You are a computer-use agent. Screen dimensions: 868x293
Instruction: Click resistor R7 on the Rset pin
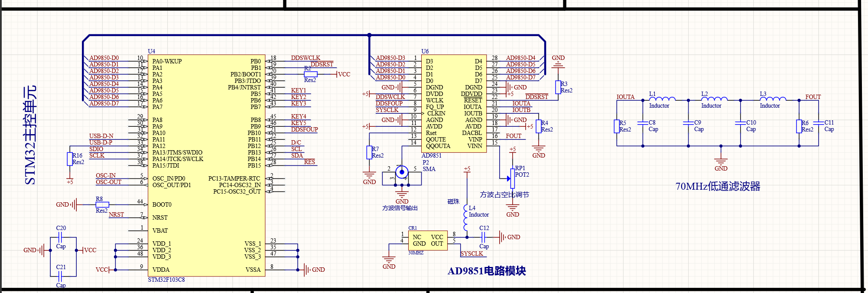pyautogui.click(x=369, y=152)
